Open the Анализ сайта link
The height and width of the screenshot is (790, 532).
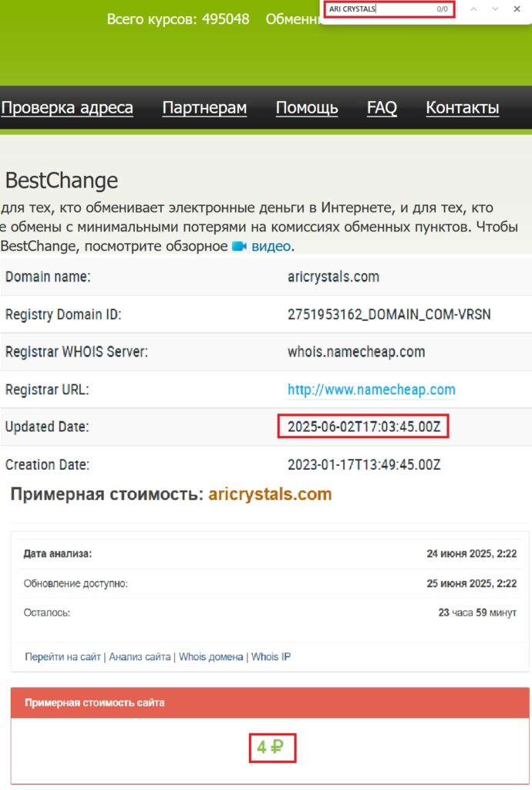tap(140, 657)
